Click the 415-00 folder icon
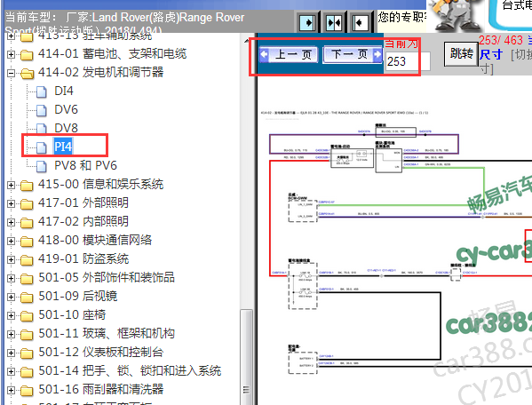Screen dimensions: 532x405 click(27, 186)
